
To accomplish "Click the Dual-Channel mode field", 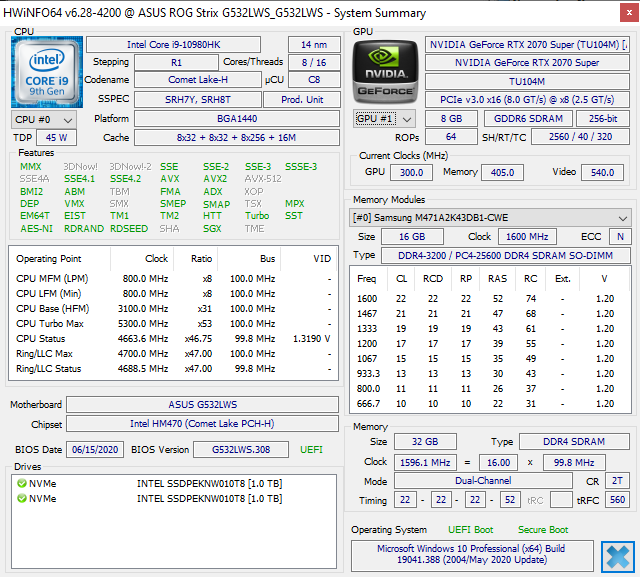I will point(483,481).
